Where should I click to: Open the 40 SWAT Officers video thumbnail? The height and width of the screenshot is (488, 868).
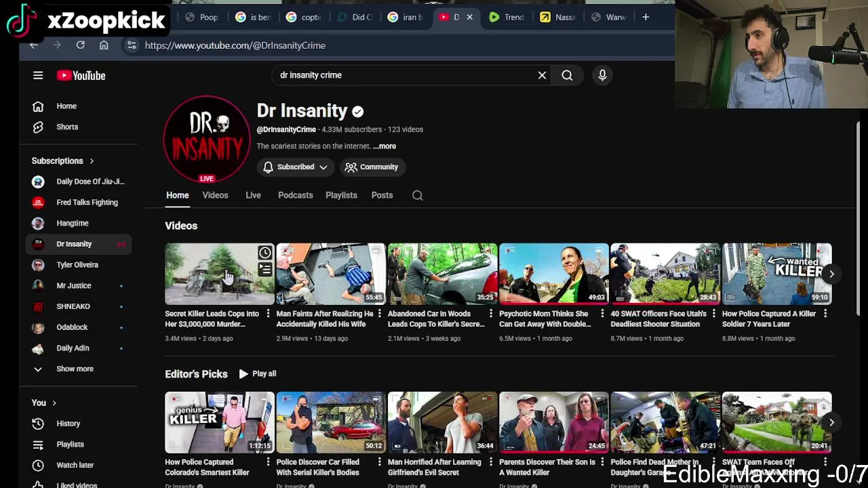tap(665, 274)
